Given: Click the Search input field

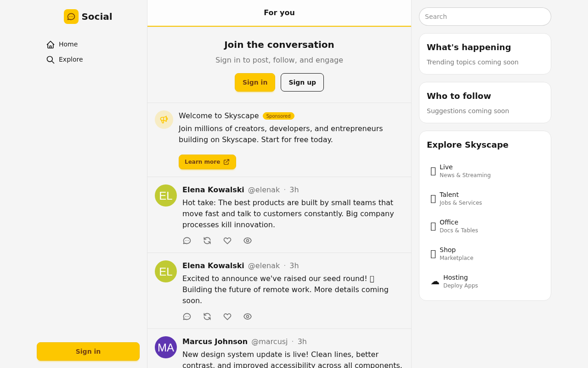Looking at the screenshot, I should pos(485,17).
